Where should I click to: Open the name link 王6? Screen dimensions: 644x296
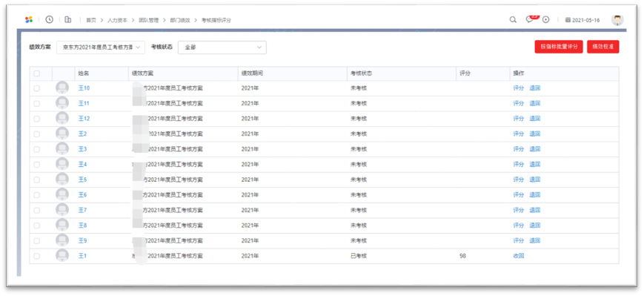[x=82, y=195]
